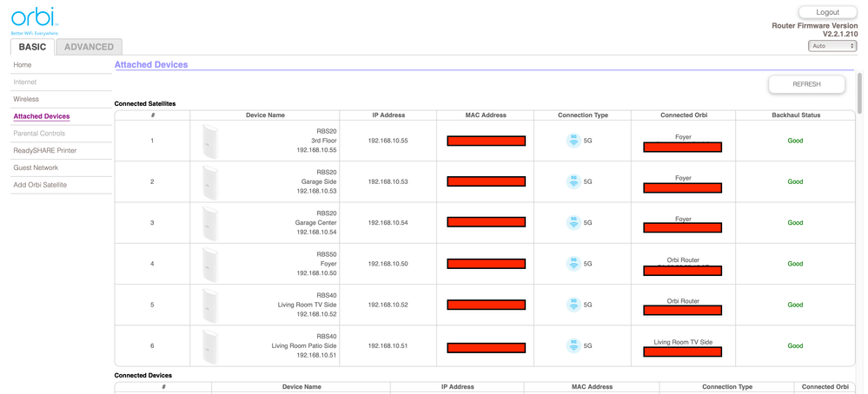Open Wireless settings in the sidebar
This screenshot has width=868, height=394.
pyautogui.click(x=26, y=99)
